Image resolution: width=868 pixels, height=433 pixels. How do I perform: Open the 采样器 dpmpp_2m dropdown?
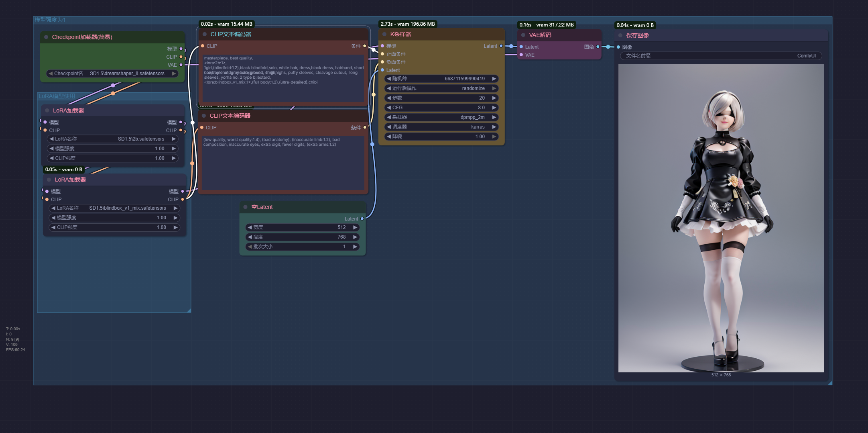(x=441, y=117)
